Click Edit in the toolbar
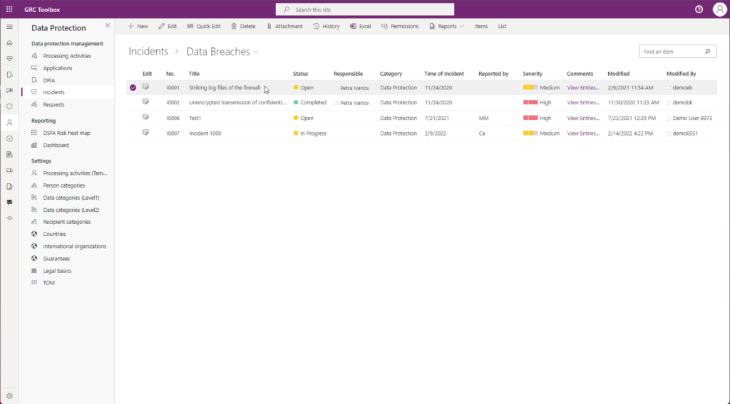Screen dimensions: 730x404 [x=167, y=27]
